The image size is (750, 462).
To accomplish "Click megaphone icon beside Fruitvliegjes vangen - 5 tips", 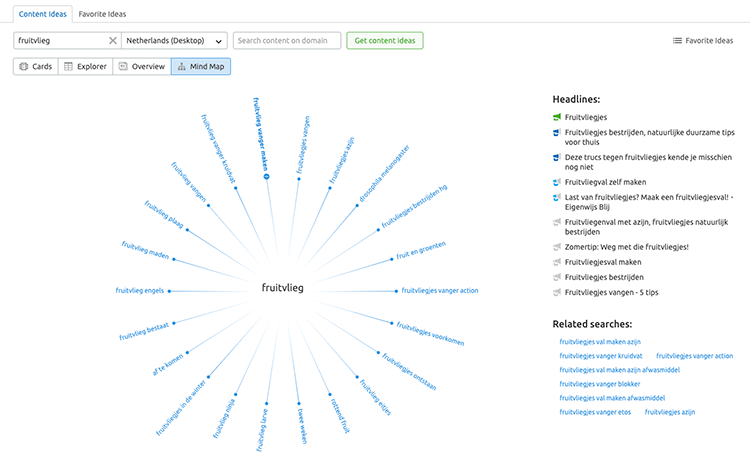I will pyautogui.click(x=557, y=292).
